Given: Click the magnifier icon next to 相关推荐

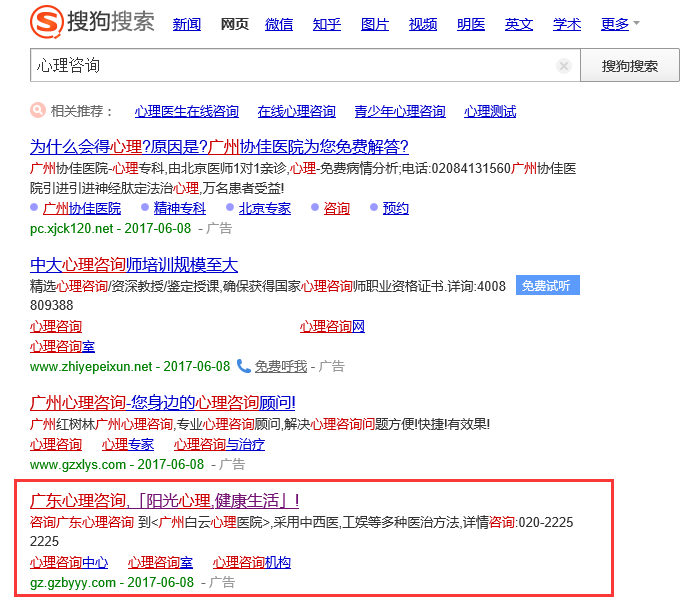Looking at the screenshot, I should point(38,110).
